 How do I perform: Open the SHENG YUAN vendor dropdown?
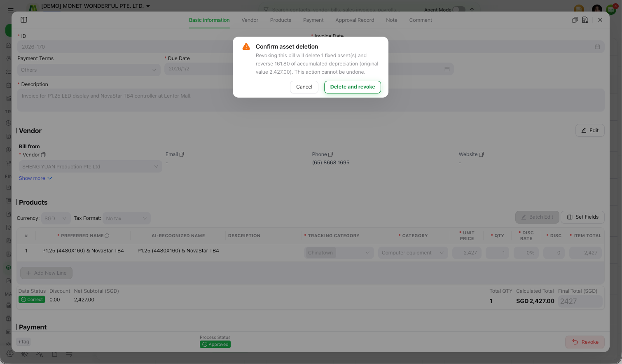point(90,167)
